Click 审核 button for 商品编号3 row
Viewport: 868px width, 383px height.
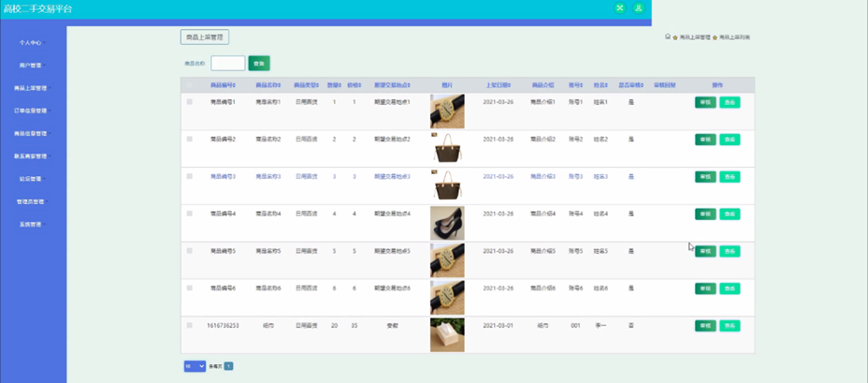(x=705, y=176)
